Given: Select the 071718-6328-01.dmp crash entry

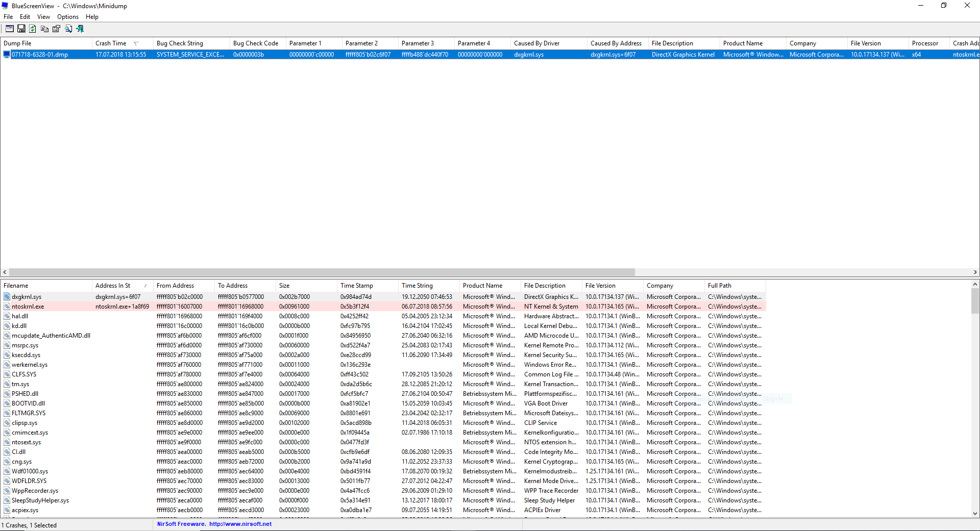Looking at the screenshot, I should click(490, 55).
